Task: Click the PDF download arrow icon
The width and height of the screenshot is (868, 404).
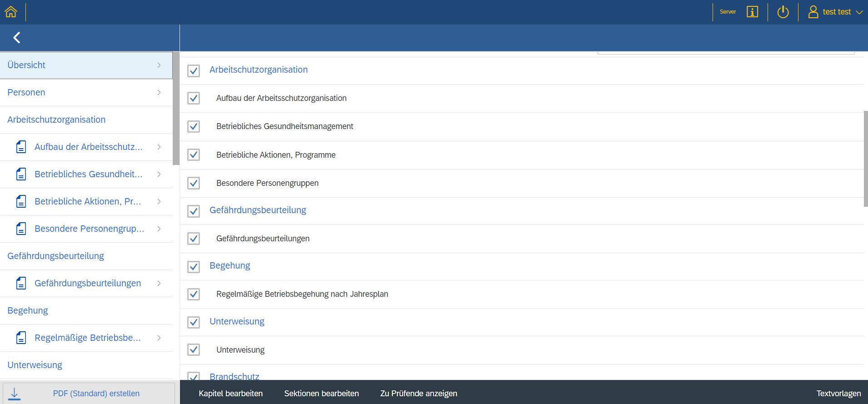Action: (x=15, y=394)
